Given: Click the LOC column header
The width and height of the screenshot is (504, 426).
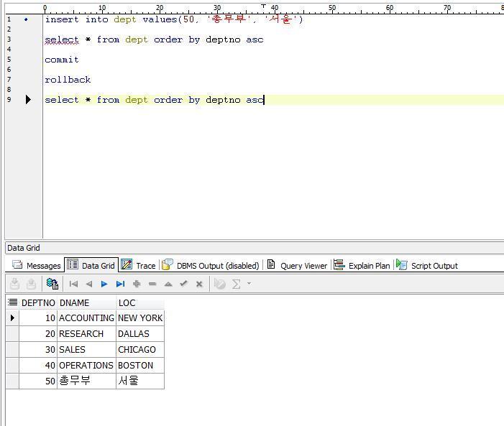Looking at the screenshot, I should tap(140, 302).
